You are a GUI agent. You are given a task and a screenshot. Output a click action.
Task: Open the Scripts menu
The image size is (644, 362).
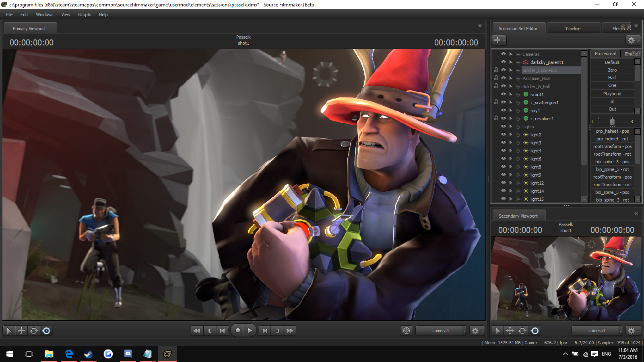pos(85,14)
